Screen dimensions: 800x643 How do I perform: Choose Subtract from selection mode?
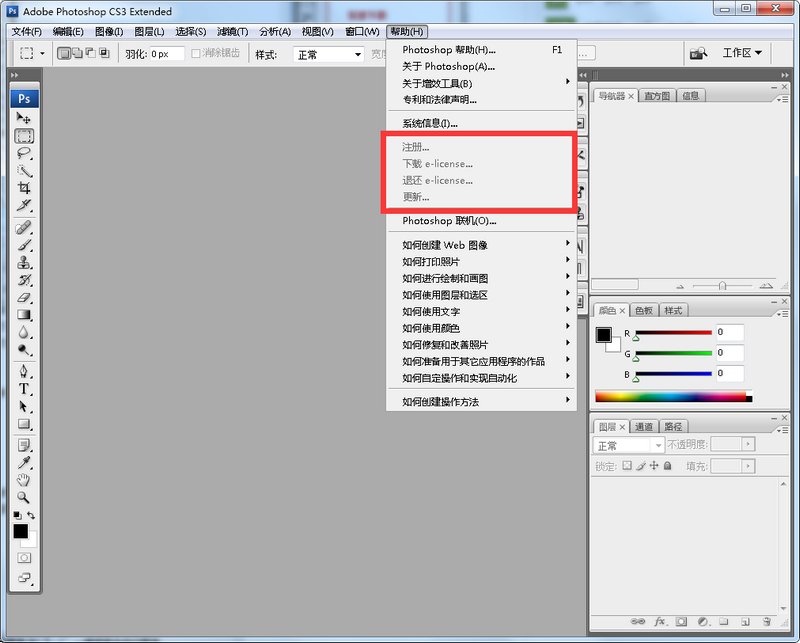[91, 53]
